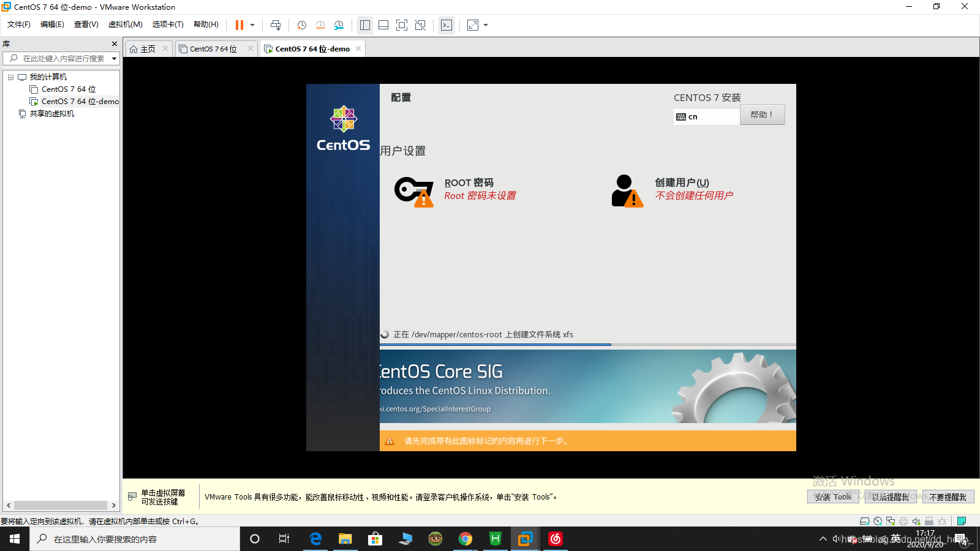Click the printer status icon
980x551 pixels.
pos(903,522)
